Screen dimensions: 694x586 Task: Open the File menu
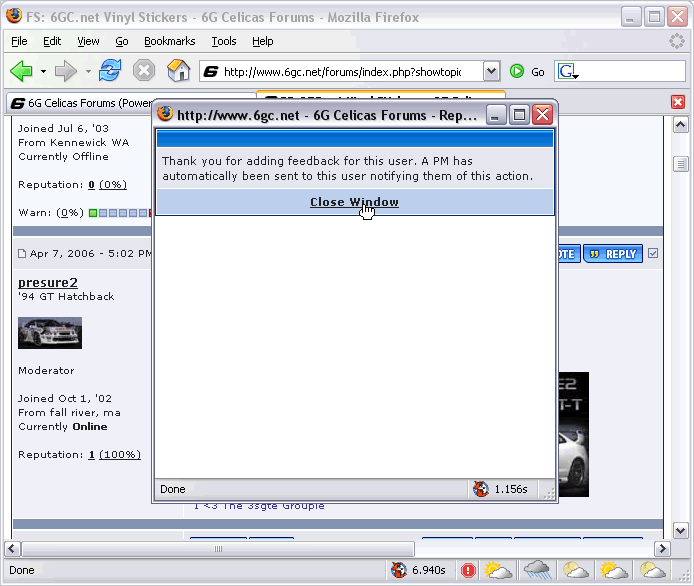[19, 41]
